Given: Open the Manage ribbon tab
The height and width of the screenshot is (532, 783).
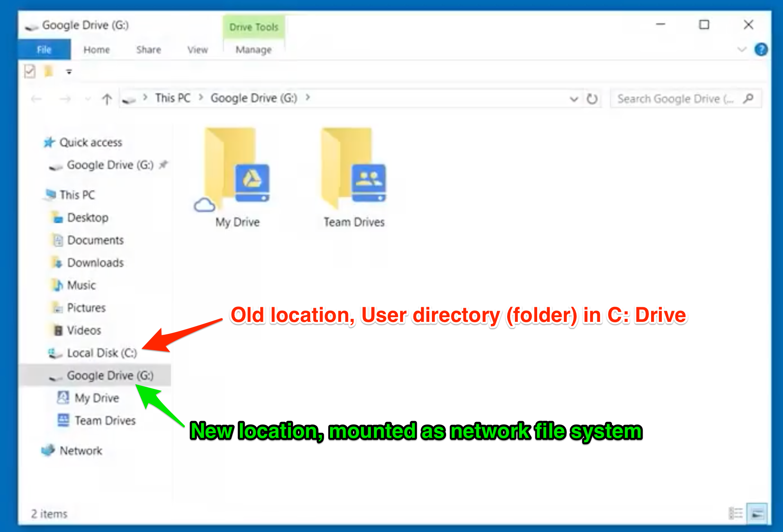Looking at the screenshot, I should pos(254,50).
